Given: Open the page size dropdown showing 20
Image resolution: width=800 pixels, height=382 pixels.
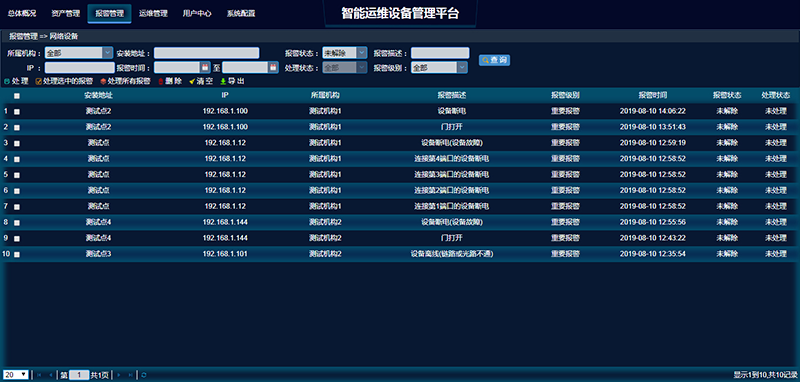Looking at the screenshot, I should pos(17,375).
